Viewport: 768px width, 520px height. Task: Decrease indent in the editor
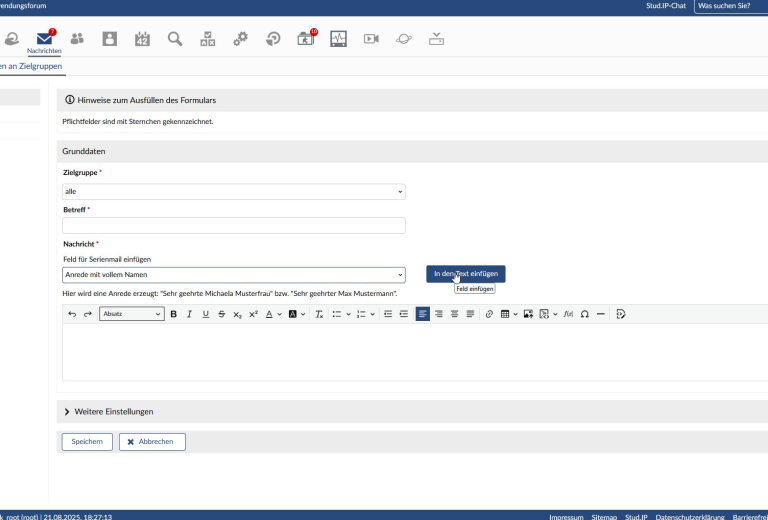coord(388,314)
